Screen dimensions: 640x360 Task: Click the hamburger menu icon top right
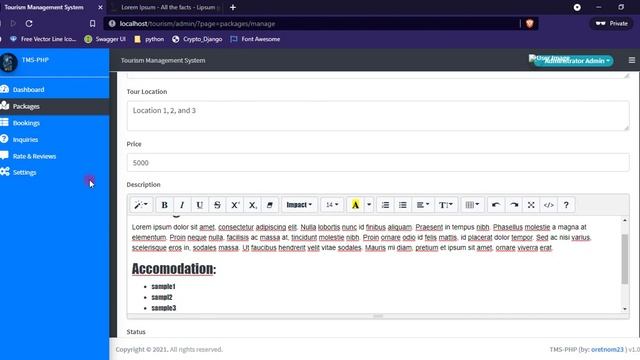coord(632,60)
